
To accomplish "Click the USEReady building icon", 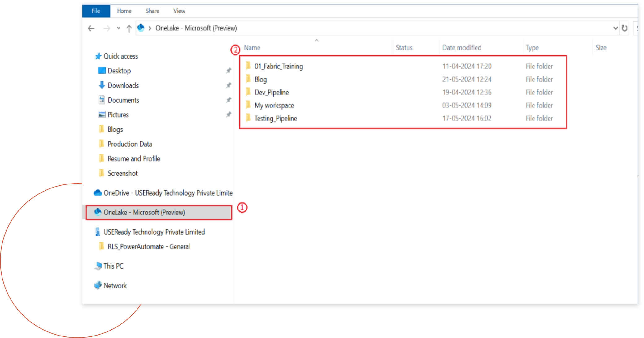I will point(98,232).
